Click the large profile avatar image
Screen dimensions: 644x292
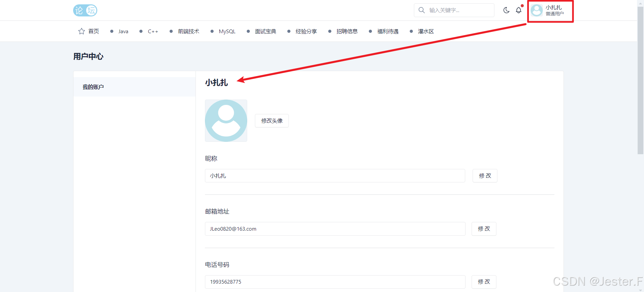click(x=226, y=121)
